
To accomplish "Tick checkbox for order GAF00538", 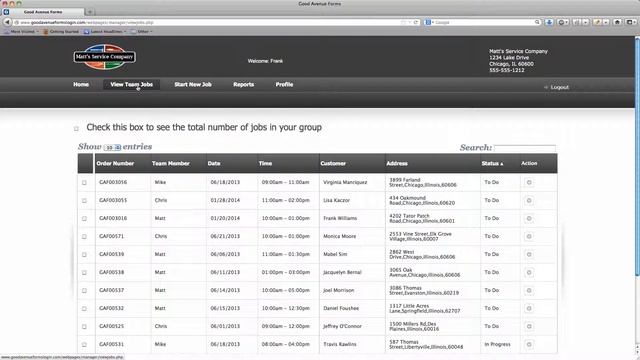I will pos(84,272).
